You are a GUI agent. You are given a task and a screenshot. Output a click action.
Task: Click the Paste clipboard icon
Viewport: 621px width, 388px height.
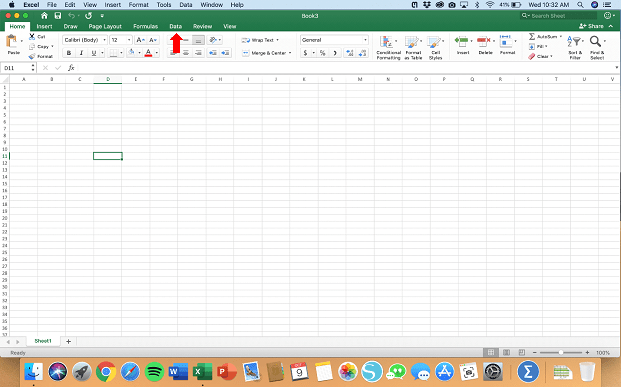coord(11,42)
